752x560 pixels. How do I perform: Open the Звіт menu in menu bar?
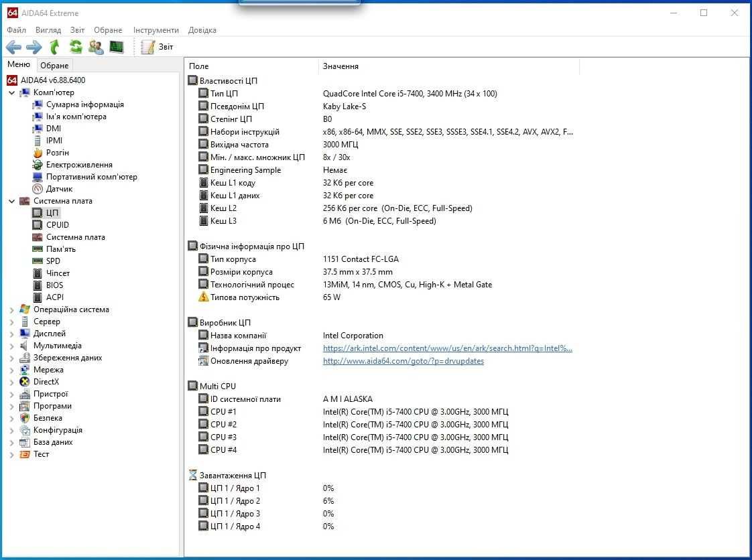(77, 29)
